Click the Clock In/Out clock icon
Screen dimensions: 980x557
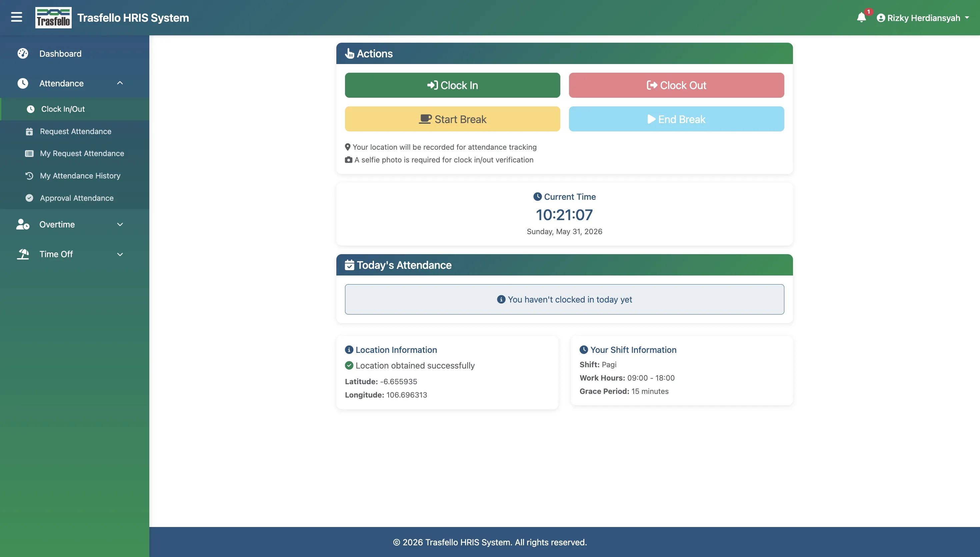(31, 109)
